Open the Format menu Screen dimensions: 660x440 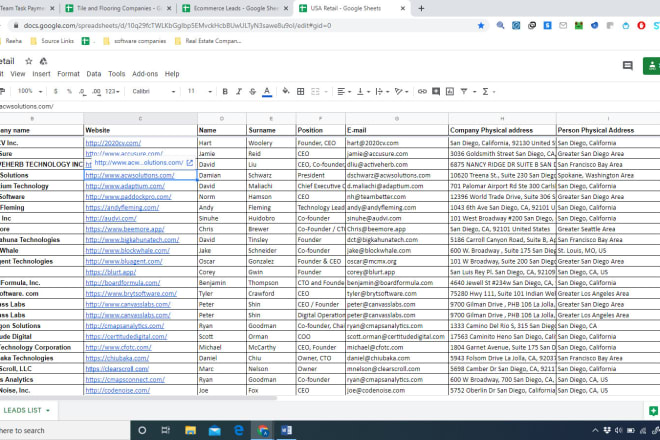[68, 74]
